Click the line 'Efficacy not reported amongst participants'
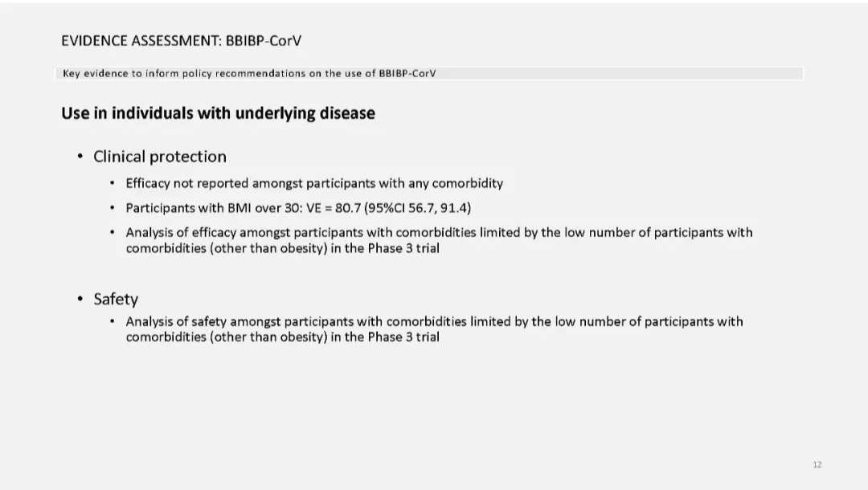 click(314, 184)
